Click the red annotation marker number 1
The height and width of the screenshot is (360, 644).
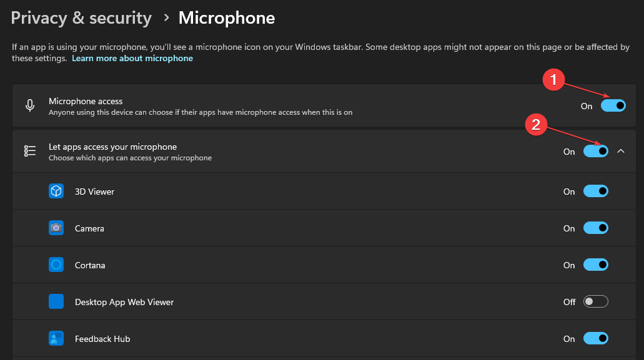click(553, 79)
